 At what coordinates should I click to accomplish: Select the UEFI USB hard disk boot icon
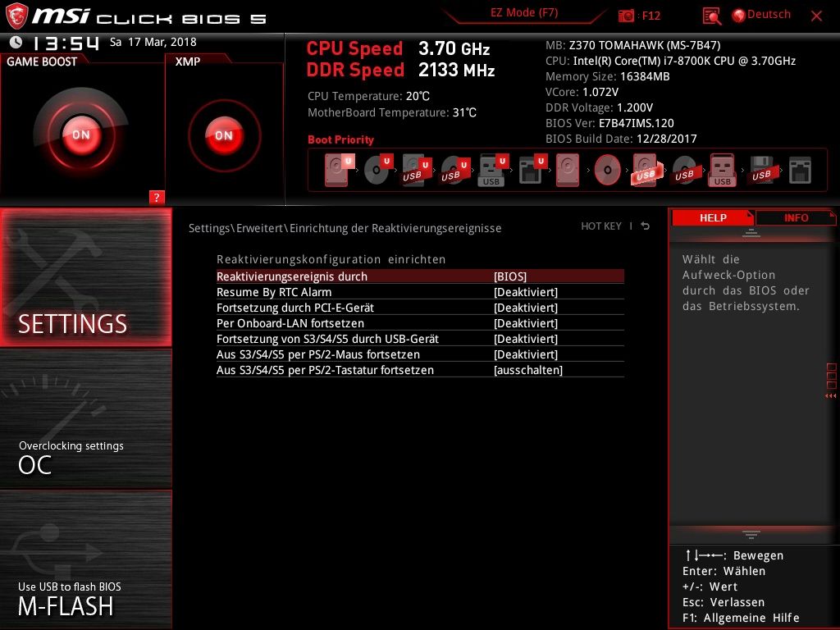pos(416,170)
